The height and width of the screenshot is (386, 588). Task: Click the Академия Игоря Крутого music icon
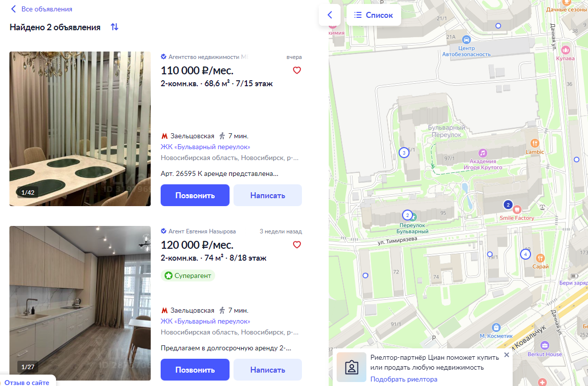coord(482,153)
